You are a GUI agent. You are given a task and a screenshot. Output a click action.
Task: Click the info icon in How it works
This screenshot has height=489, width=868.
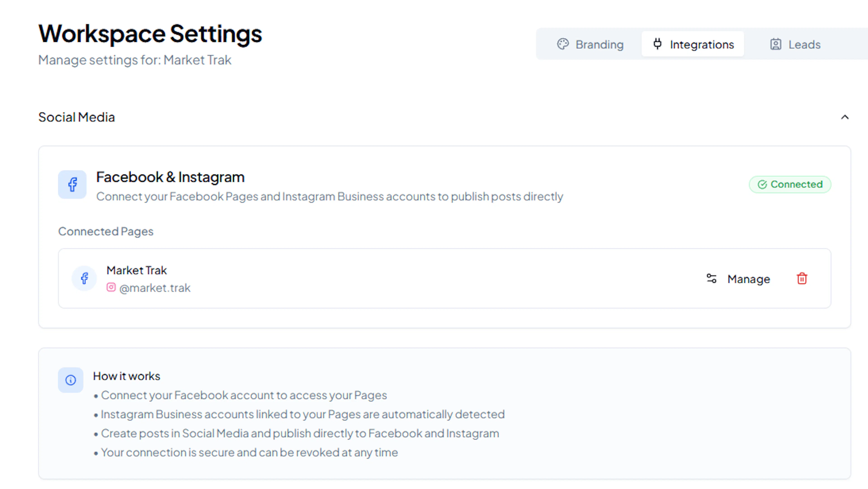[71, 380]
